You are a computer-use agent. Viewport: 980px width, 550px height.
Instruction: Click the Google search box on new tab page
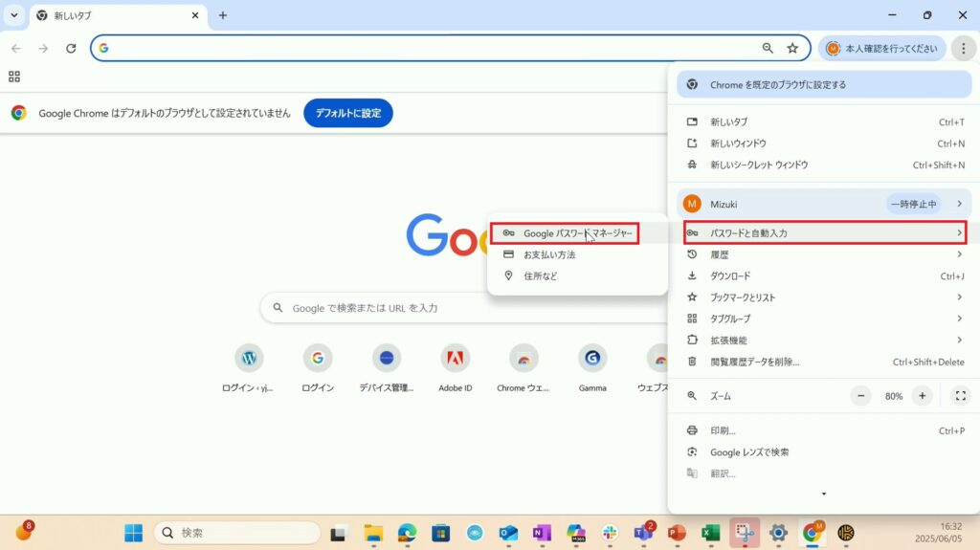point(464,307)
